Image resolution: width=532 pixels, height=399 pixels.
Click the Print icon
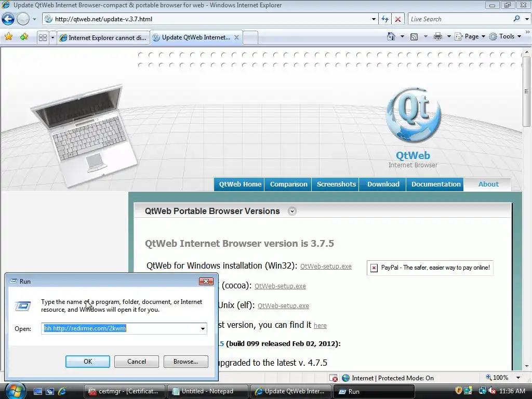[x=438, y=36]
